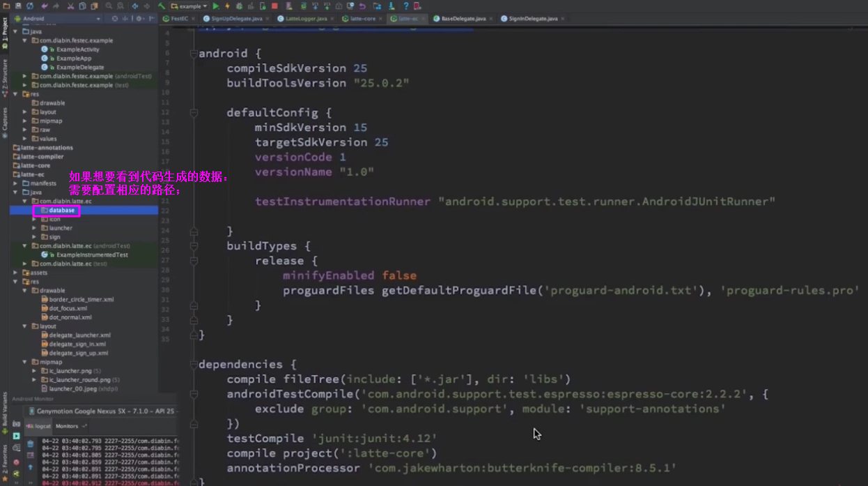868x486 pixels.
Task: Click the Save All toolbar icon
Action: point(18,6)
